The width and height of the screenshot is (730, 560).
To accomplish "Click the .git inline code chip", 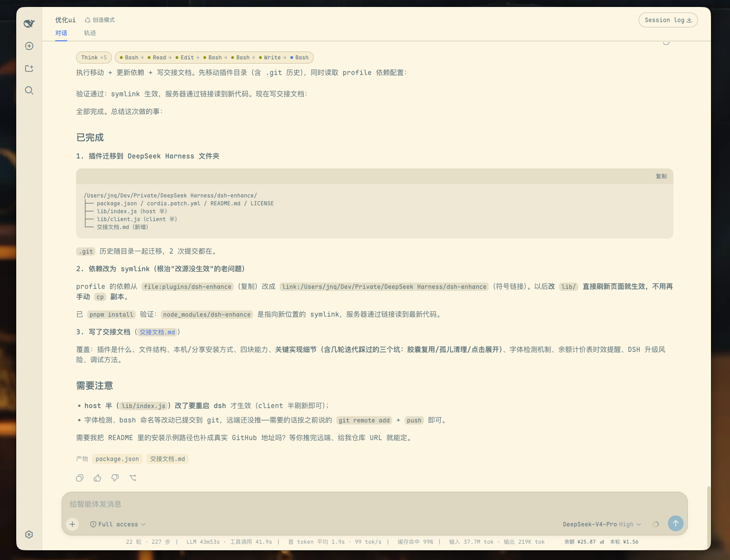I will [86, 251].
